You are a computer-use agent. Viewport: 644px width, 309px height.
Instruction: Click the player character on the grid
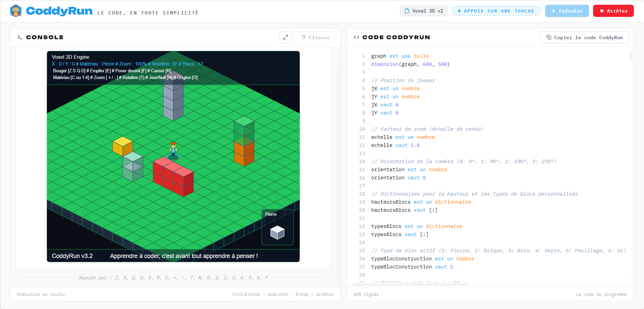(173, 150)
